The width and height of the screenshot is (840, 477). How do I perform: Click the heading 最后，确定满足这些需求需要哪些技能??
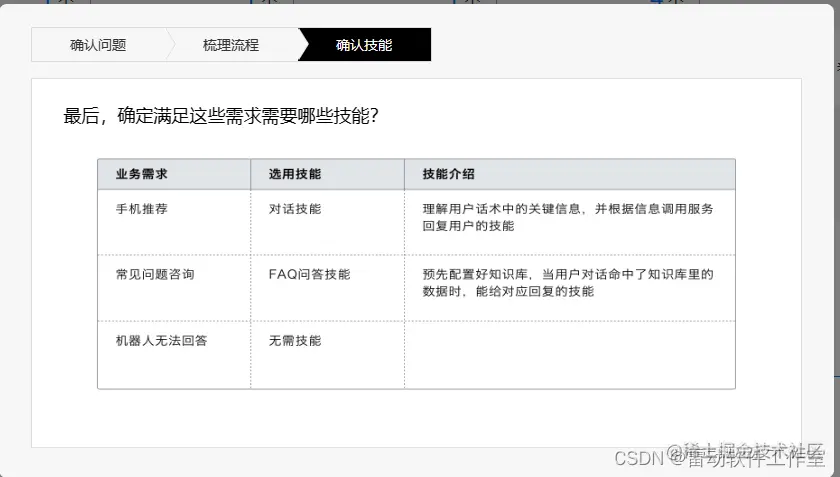coord(221,116)
